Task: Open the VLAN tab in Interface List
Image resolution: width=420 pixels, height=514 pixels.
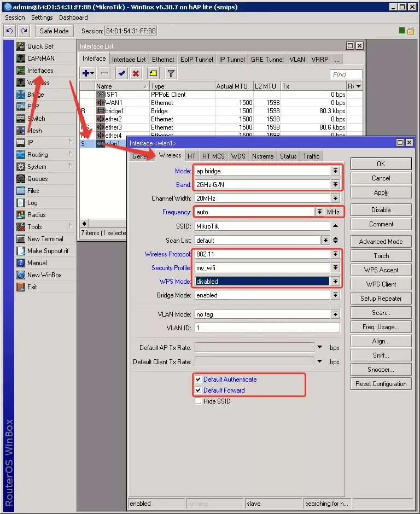Action: [x=297, y=60]
